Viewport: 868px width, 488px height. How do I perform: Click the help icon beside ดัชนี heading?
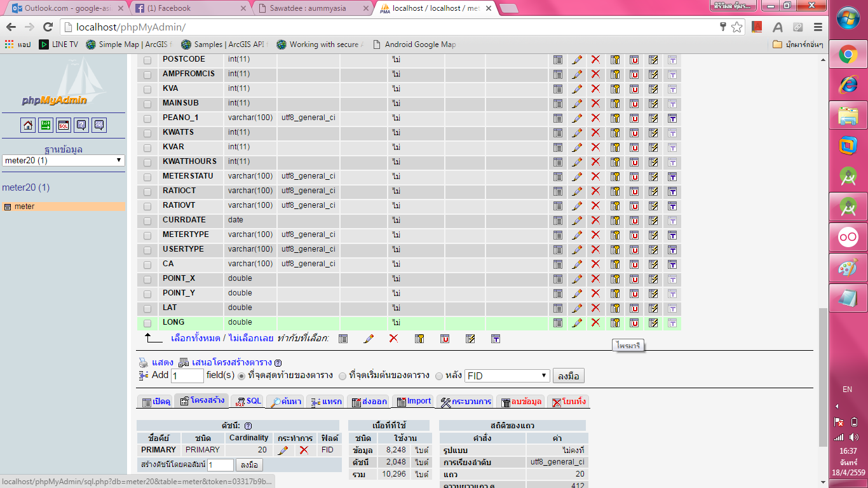click(248, 426)
